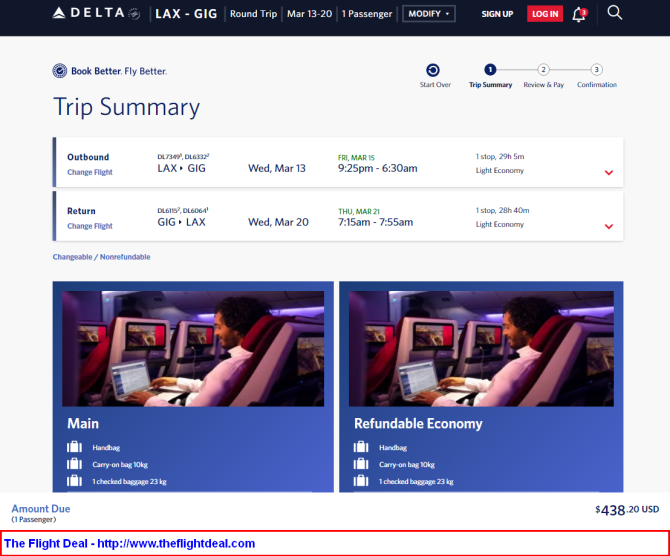Click handbag icon under Main fare

pos(74,447)
